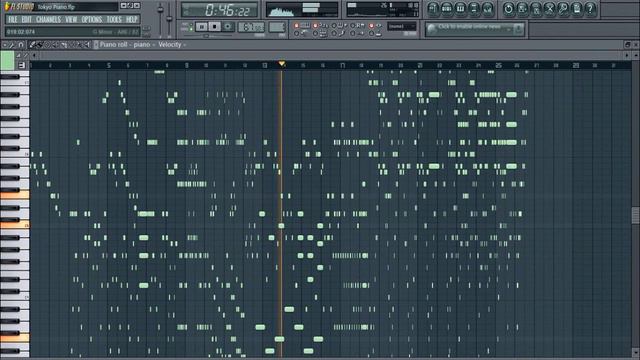Viewport: 640px width, 360px height.
Task: Open the CHANNELS menu
Action: tap(48, 20)
